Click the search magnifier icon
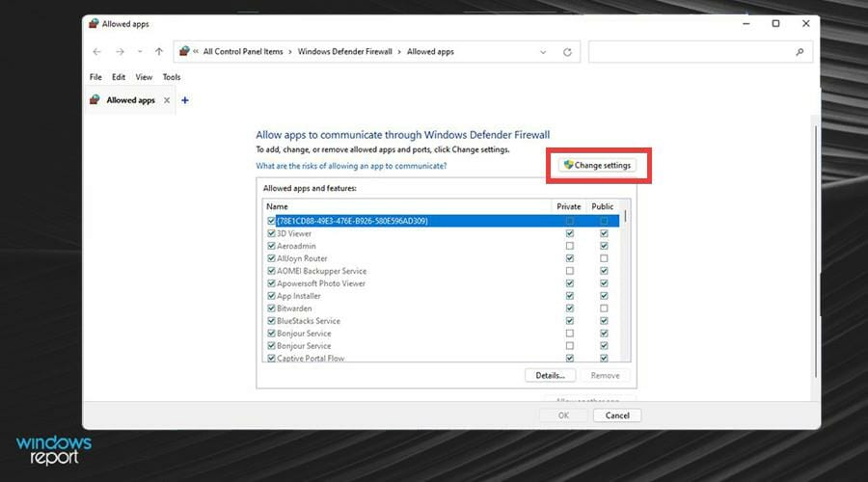Viewport: 868px width, 482px height. (800, 52)
